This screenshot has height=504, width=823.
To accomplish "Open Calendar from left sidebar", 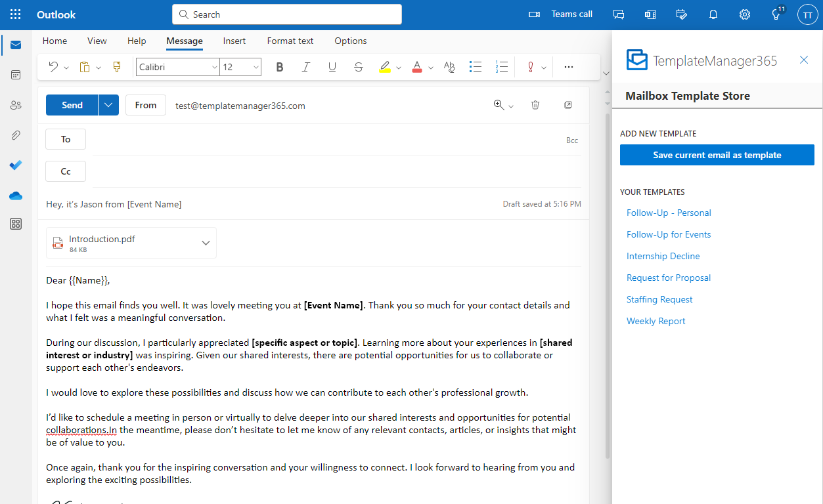I will (x=16, y=75).
